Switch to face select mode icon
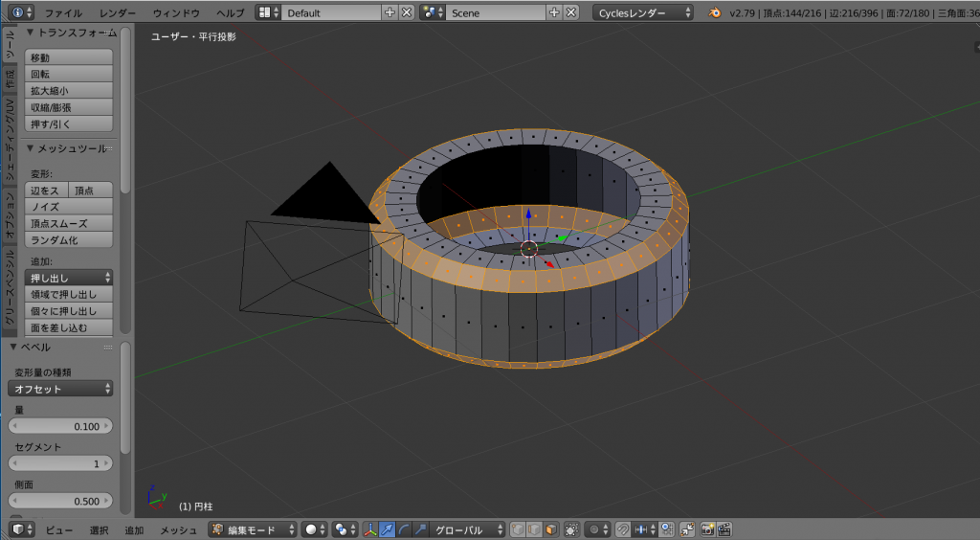Viewport: 980px width, 540px height. 551,529
